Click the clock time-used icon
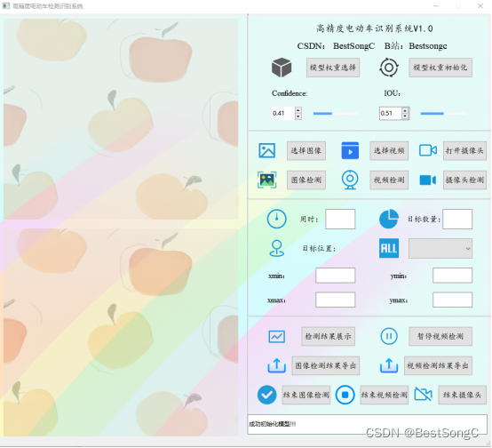492x448 pixels. pyautogui.click(x=276, y=219)
